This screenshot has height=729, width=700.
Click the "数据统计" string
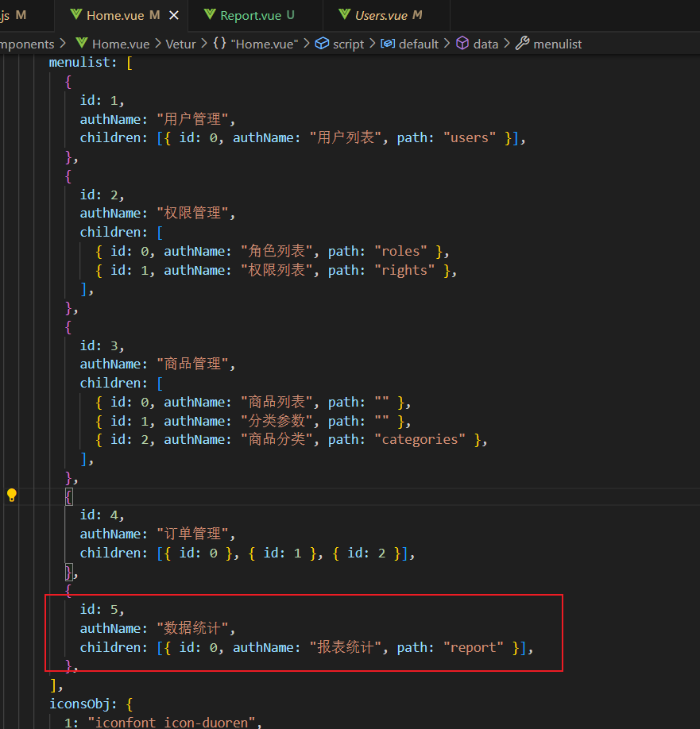192,628
